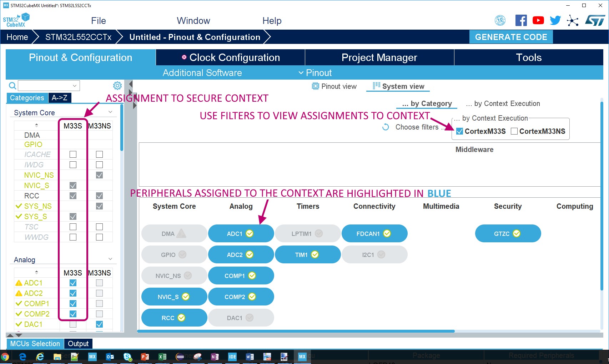The height and width of the screenshot is (364, 609).
Task: Launch Internet Explorer from the taskbar
Action: coord(40,357)
